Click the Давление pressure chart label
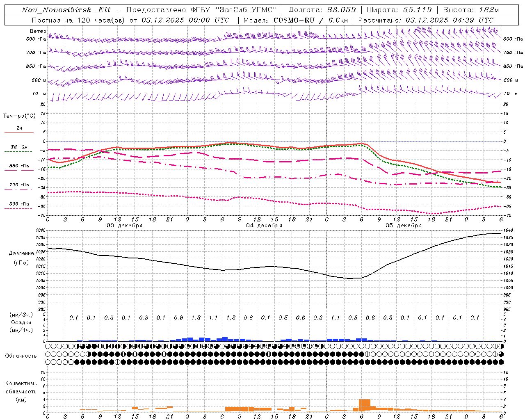Screen dimensions: 525x420 21,253
